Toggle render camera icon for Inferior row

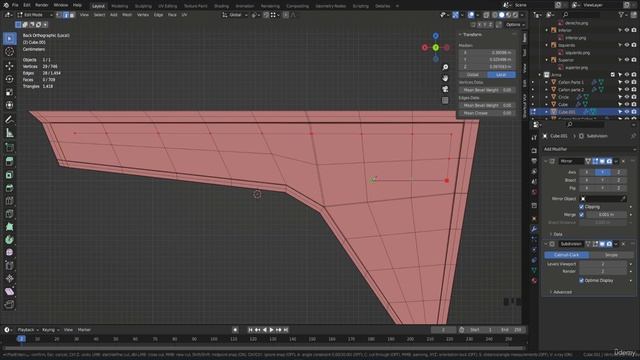coord(633,30)
